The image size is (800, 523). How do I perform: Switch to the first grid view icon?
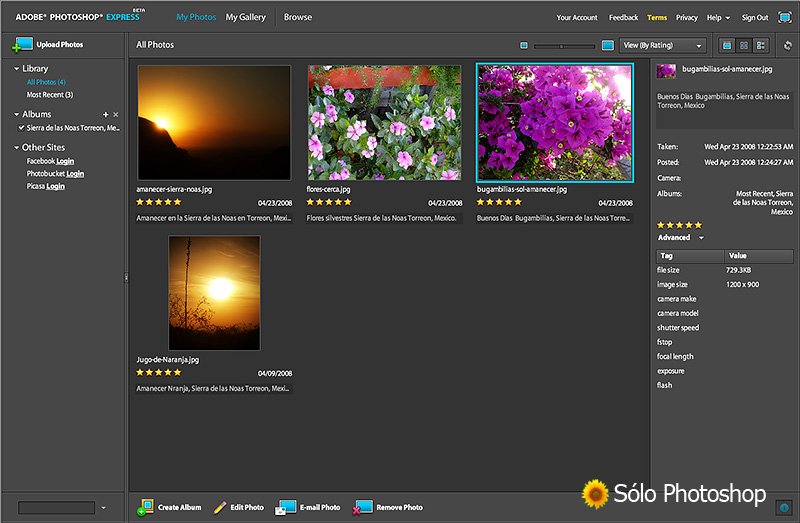click(x=727, y=45)
